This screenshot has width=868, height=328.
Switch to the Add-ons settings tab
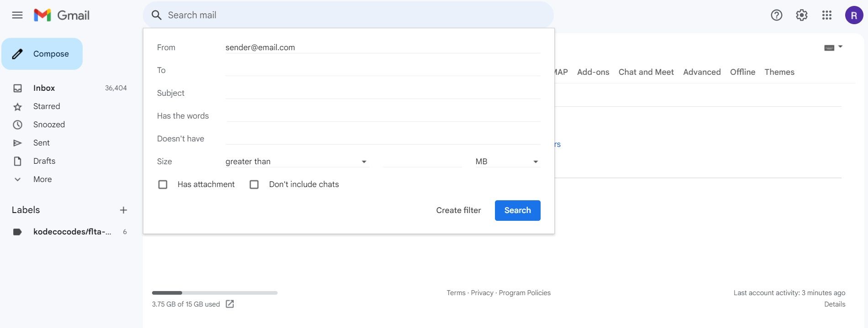click(x=593, y=72)
